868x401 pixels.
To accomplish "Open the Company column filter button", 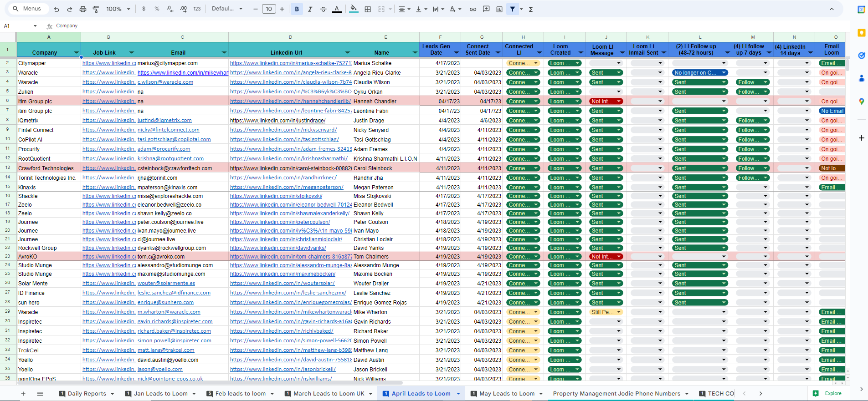I will pyautogui.click(x=77, y=53).
